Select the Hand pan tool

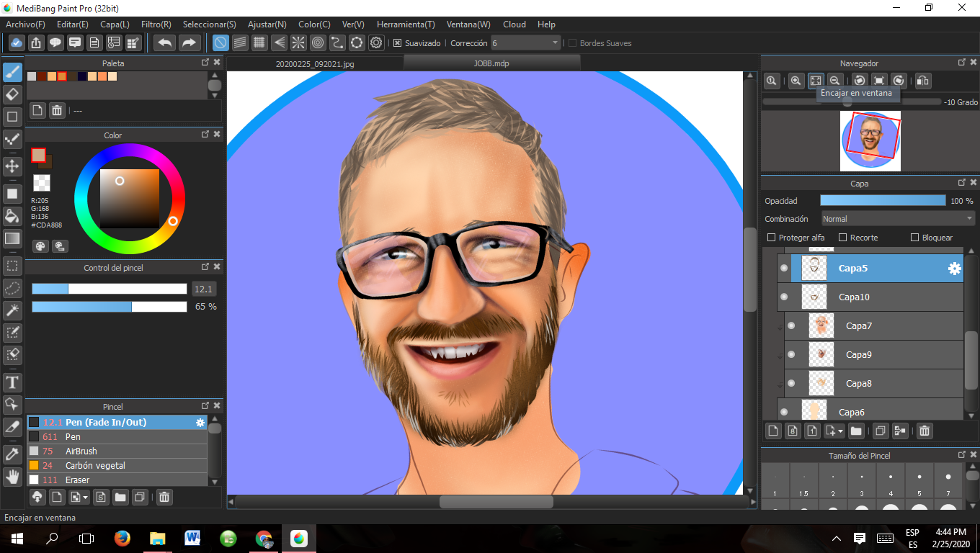[x=12, y=476]
